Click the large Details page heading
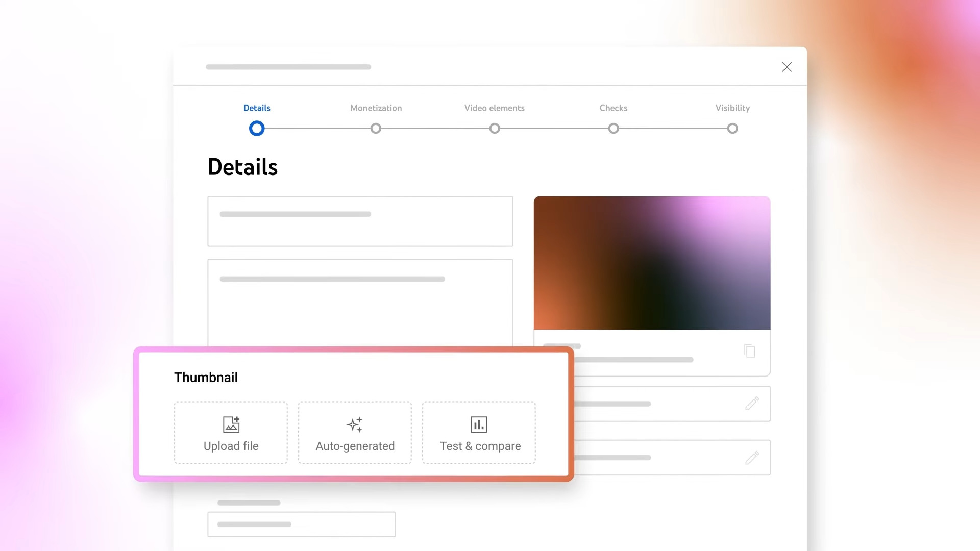 coord(242,167)
